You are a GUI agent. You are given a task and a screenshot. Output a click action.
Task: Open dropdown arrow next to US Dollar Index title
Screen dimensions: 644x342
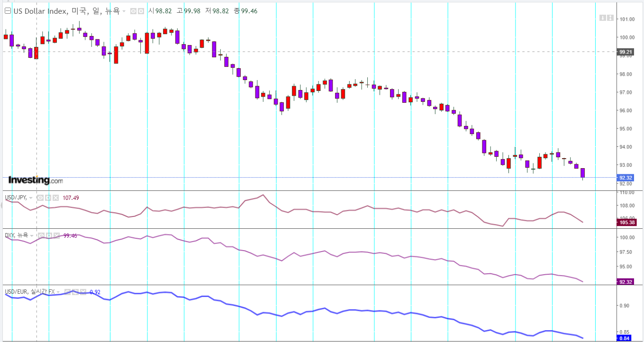(124, 11)
